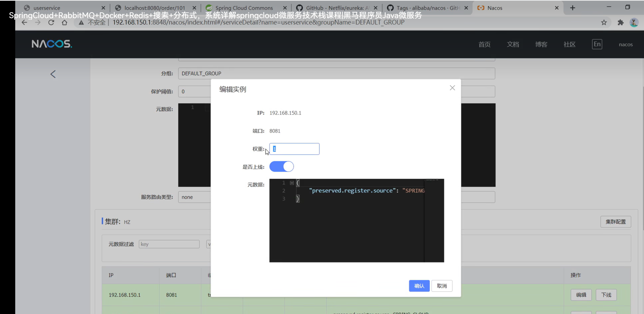This screenshot has width=644, height=314.
Task: Click the 确认 confirm button
Action: tap(419, 286)
